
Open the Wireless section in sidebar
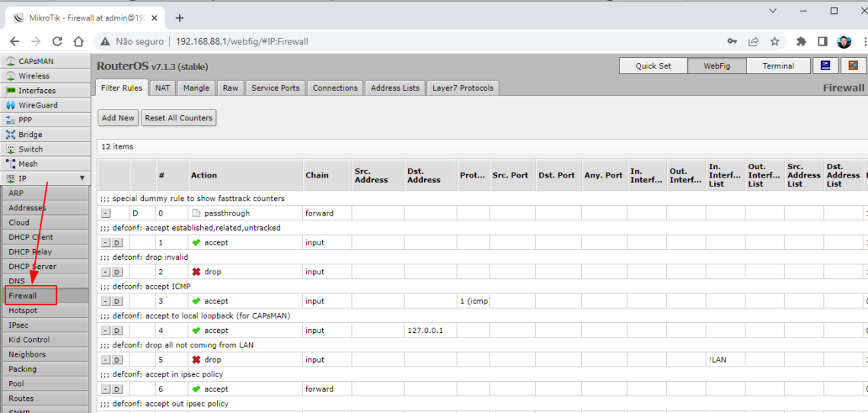(45, 76)
